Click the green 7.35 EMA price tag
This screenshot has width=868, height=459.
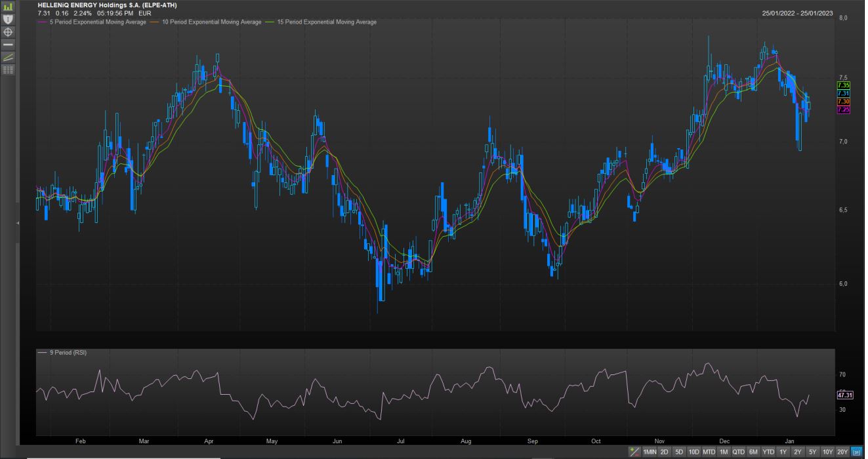[844, 85]
